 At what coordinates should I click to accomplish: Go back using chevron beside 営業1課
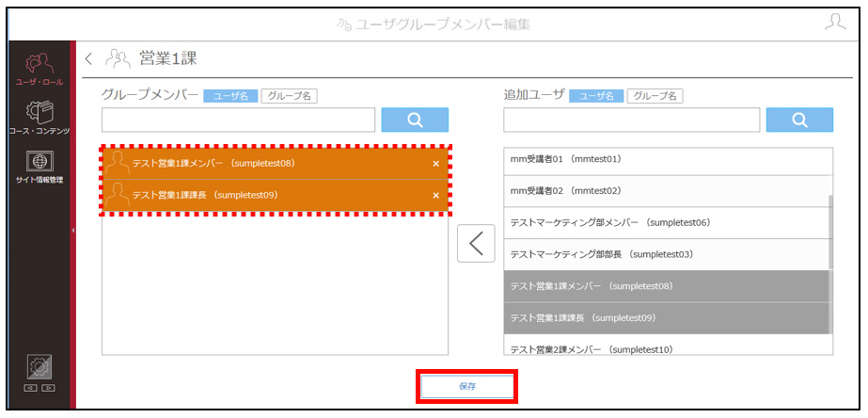tap(89, 57)
